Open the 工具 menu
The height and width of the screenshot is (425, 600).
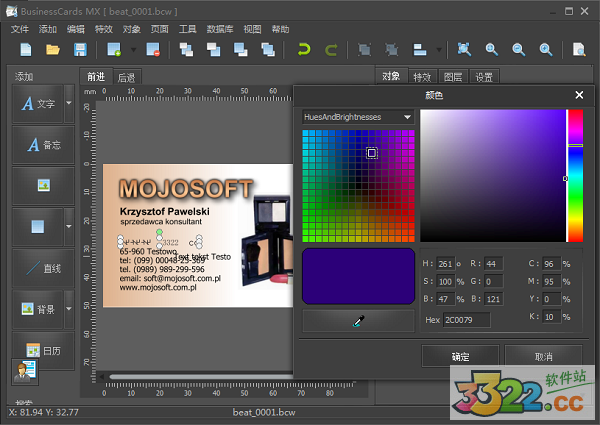click(188, 29)
